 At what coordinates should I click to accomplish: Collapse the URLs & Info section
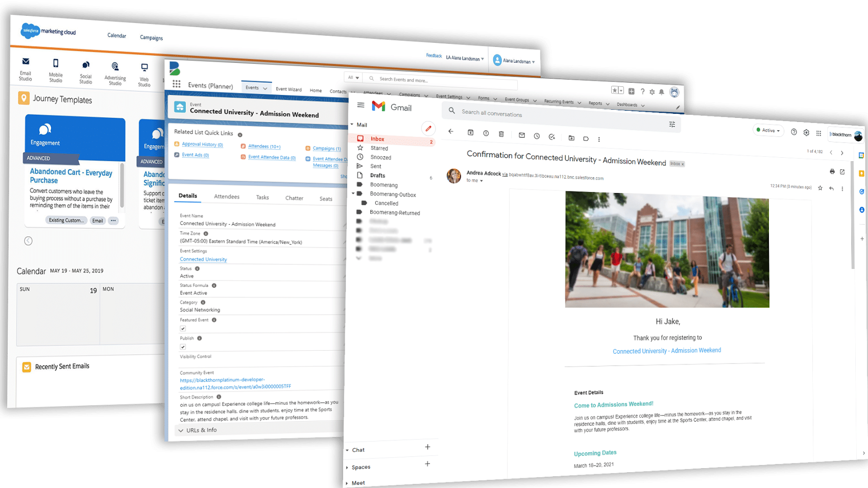[181, 431]
